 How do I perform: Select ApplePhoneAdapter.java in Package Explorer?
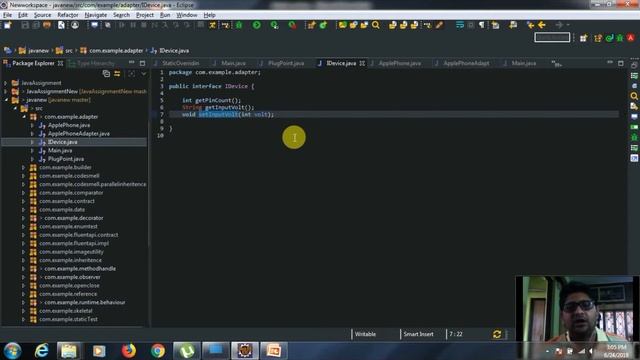[79, 133]
